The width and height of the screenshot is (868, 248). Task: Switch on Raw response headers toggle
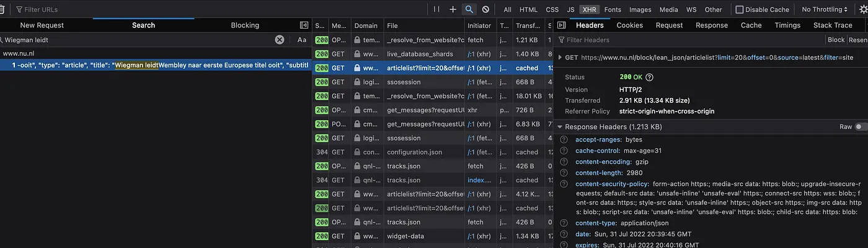click(x=861, y=126)
